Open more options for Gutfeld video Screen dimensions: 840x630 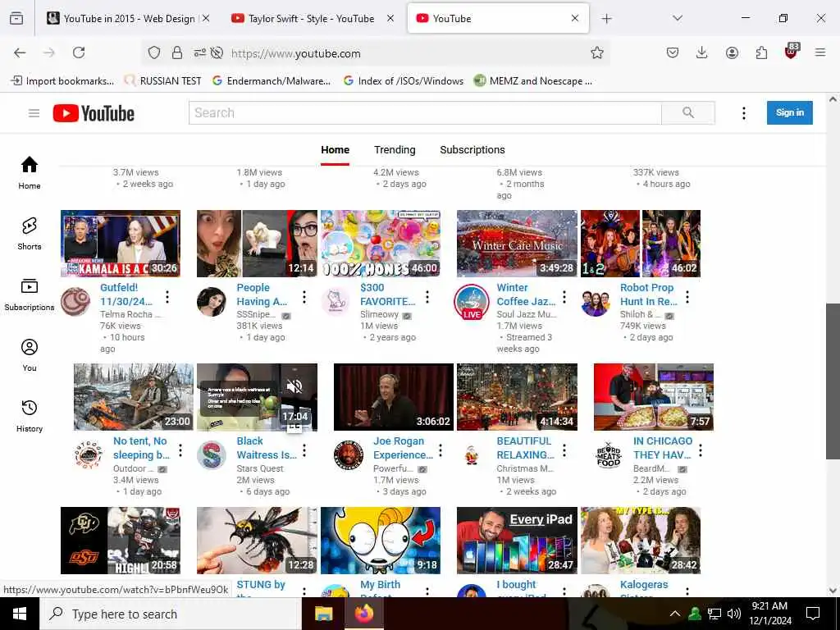(167, 297)
